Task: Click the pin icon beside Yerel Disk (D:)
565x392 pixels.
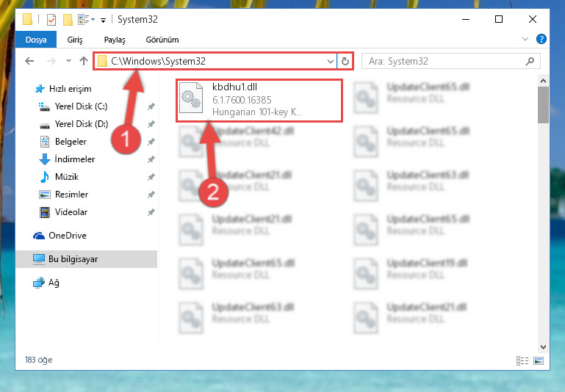Action: 151,124
